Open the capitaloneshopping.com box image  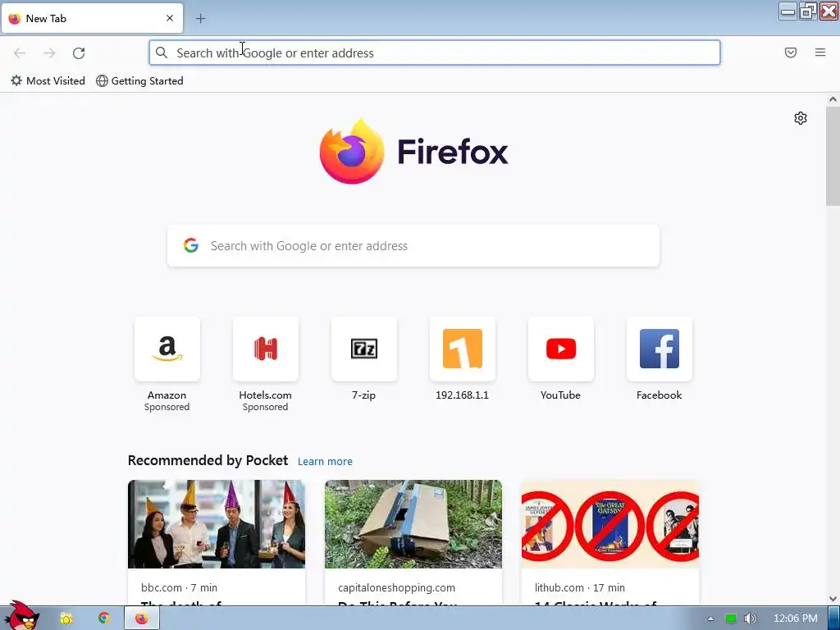(x=413, y=524)
